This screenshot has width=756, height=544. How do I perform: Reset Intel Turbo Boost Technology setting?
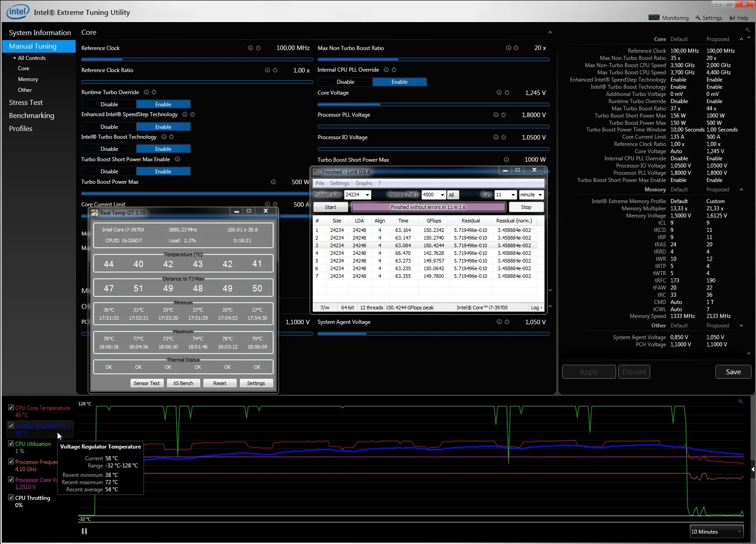[x=171, y=137]
